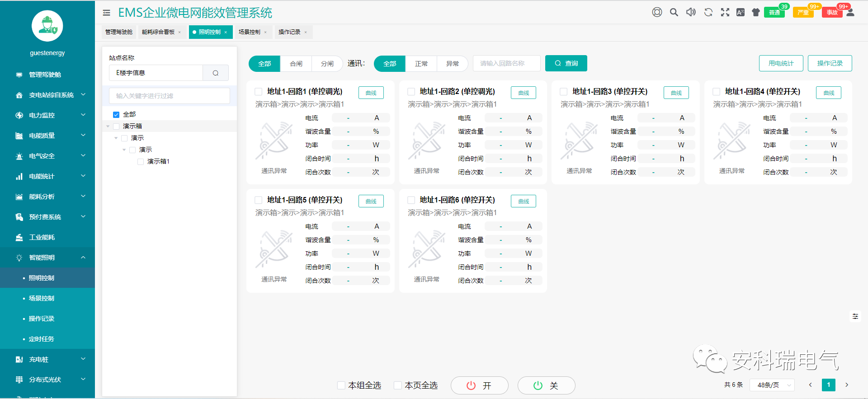The width and height of the screenshot is (868, 399).
Task: Open the 用电统计 button
Action: 781,63
